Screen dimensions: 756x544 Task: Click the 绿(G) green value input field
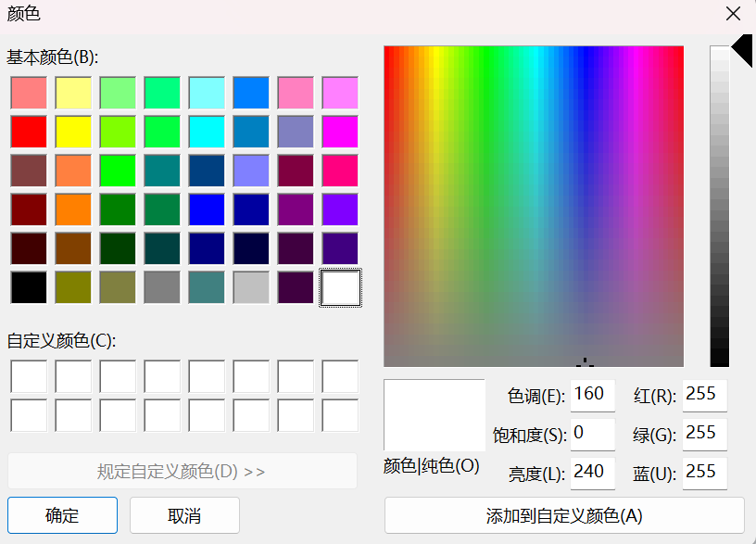tap(704, 434)
